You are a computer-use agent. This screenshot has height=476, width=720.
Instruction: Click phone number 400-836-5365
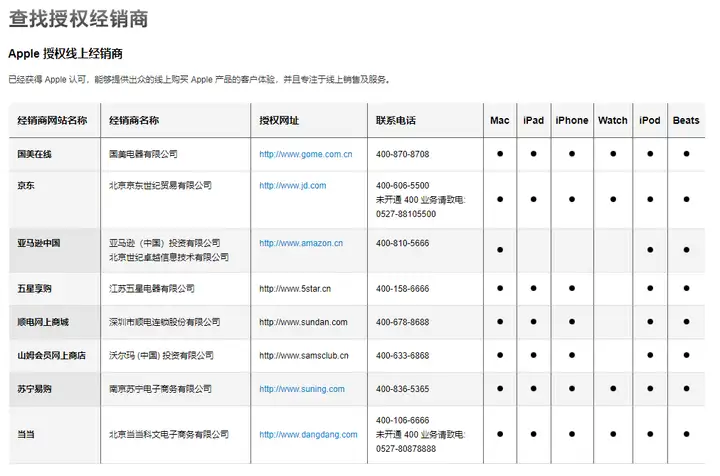pyautogui.click(x=402, y=389)
